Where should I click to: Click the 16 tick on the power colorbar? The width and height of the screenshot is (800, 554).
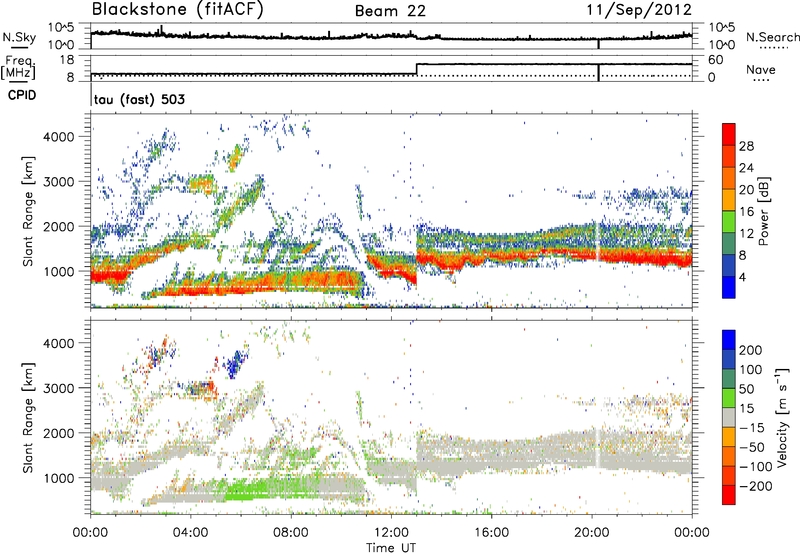(x=746, y=212)
